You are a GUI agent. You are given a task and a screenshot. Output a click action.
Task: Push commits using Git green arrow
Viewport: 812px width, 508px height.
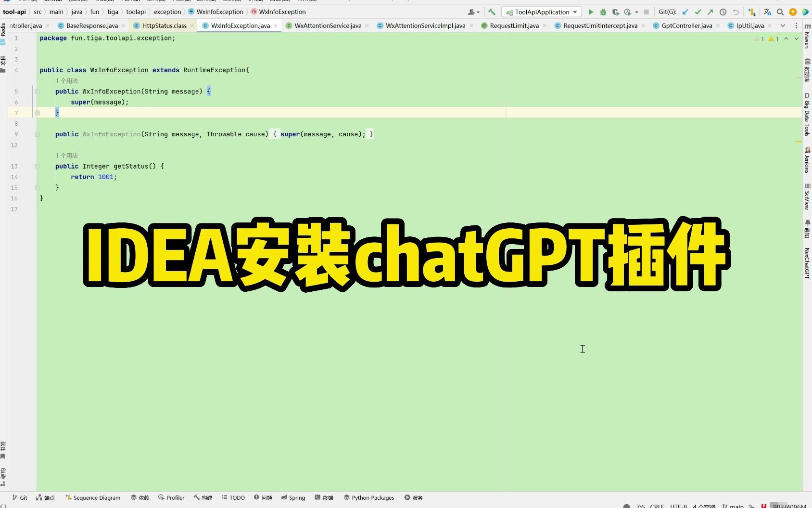tap(710, 12)
